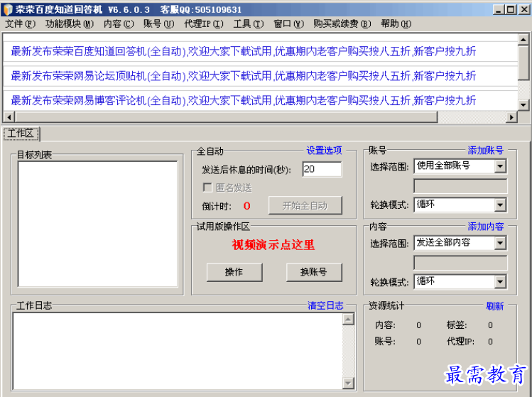Maximize the window
The height and width of the screenshot is (397, 532).
point(511,9)
